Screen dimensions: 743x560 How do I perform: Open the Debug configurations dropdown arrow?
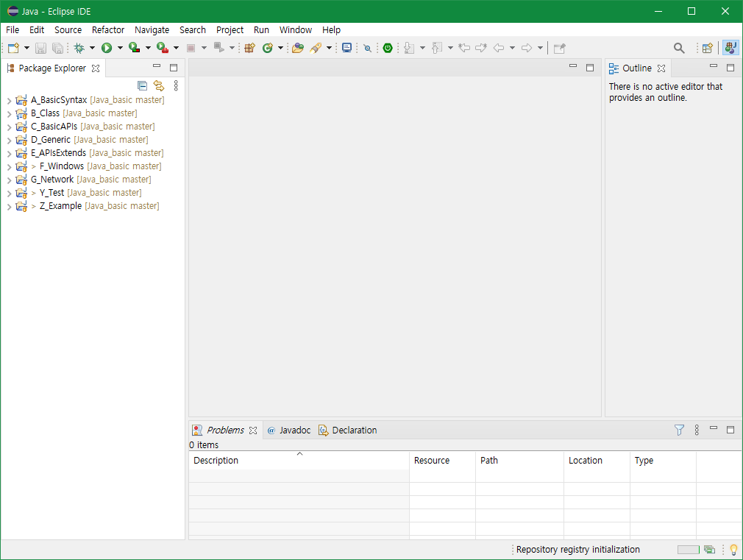[92, 48]
